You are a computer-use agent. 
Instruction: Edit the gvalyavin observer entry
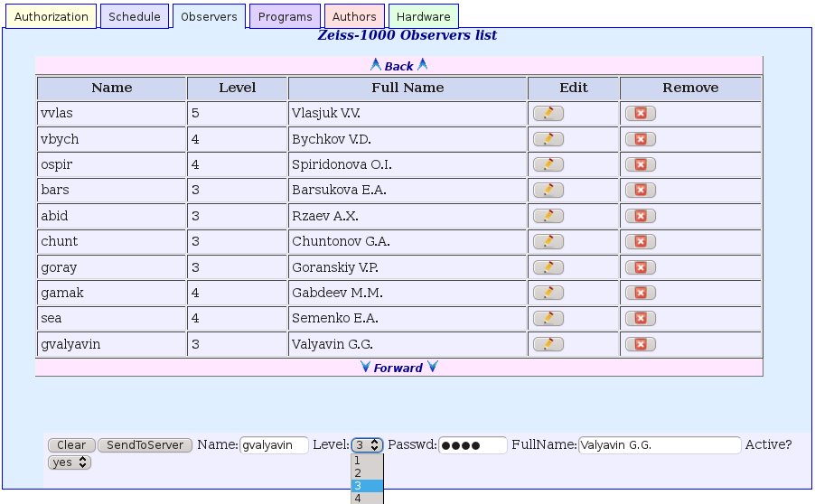point(548,344)
